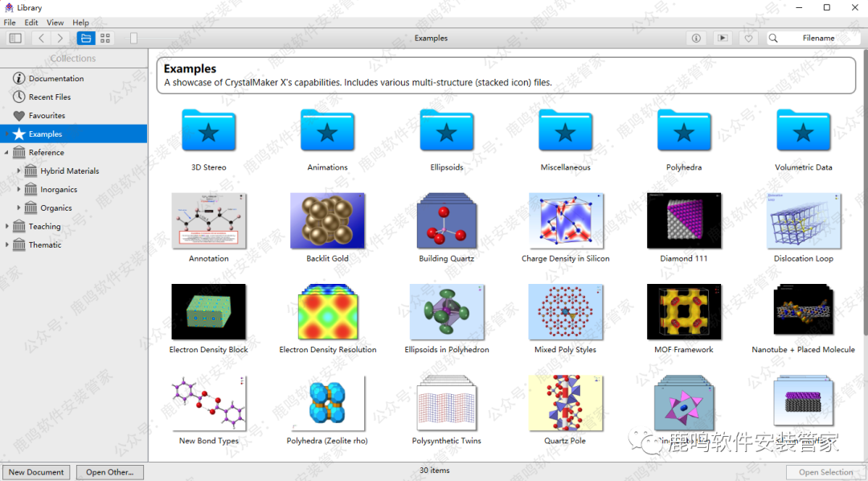The image size is (868, 481).
Task: Collapse the Reference collection
Action: [7, 153]
